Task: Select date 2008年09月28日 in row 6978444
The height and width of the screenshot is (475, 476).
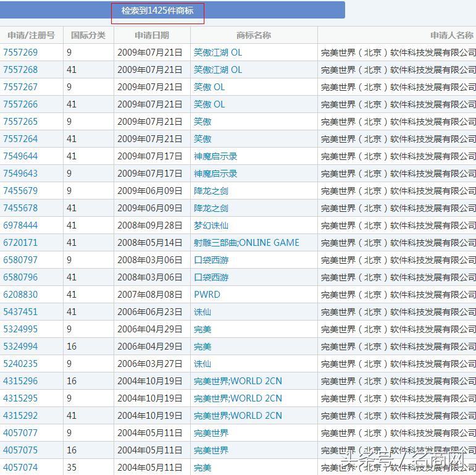Action: [x=149, y=225]
